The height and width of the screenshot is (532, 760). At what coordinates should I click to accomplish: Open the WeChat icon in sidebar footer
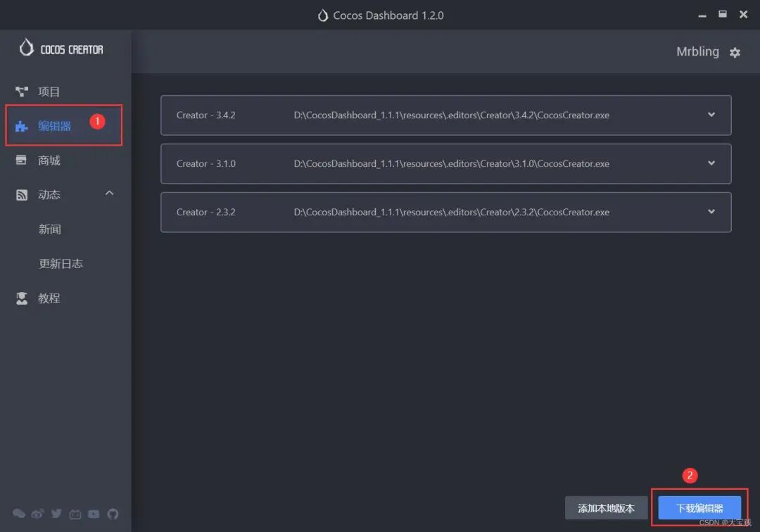pyautogui.click(x=19, y=514)
